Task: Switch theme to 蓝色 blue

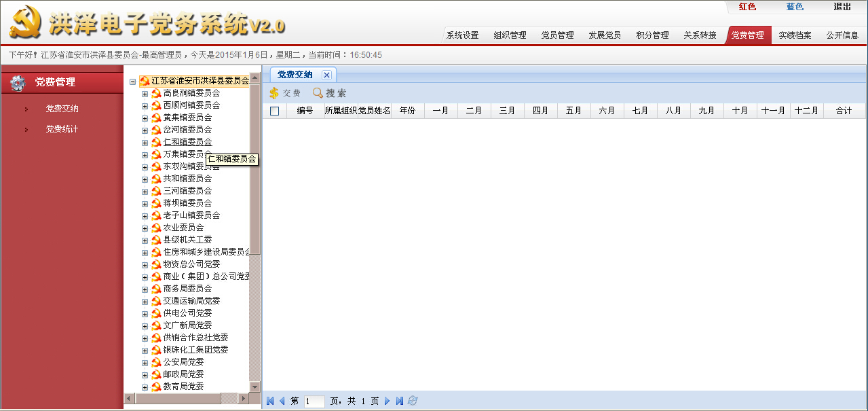Action: 794,7
